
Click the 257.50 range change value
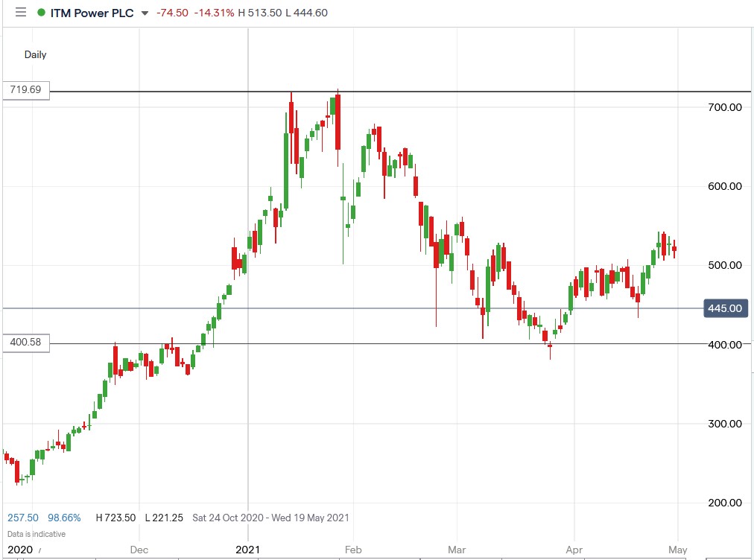[x=23, y=517]
